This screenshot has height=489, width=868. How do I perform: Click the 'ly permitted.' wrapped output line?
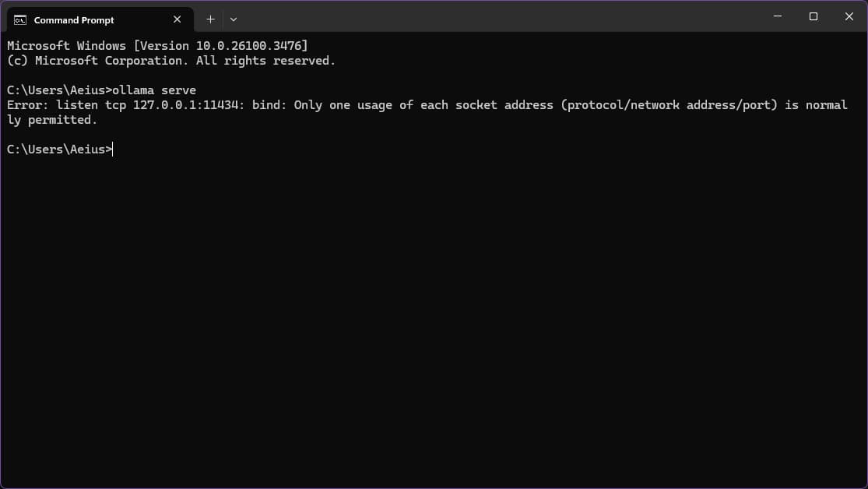(52, 120)
